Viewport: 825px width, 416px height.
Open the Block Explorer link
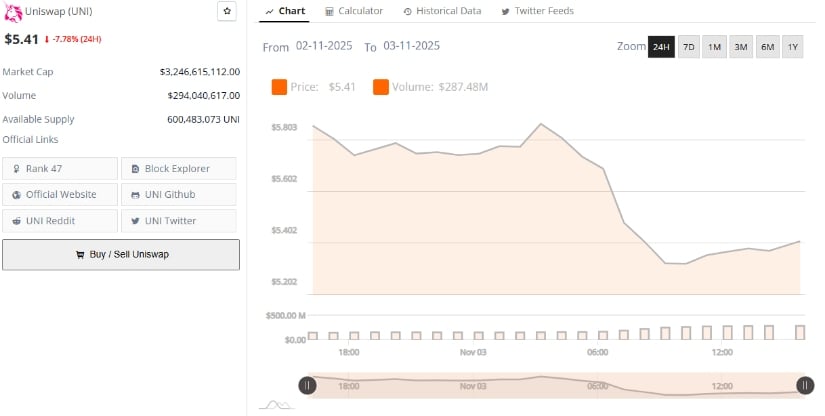(x=179, y=168)
